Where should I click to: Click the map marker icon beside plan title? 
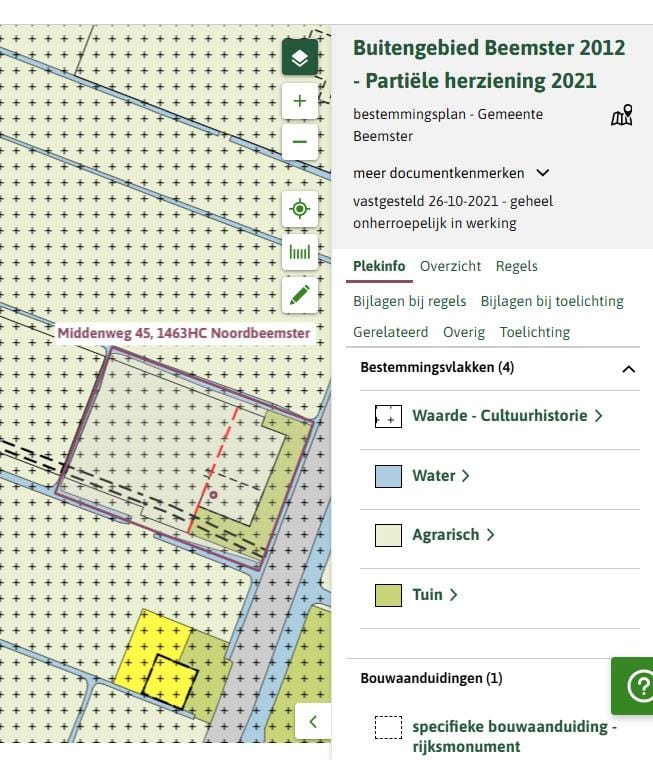622,116
